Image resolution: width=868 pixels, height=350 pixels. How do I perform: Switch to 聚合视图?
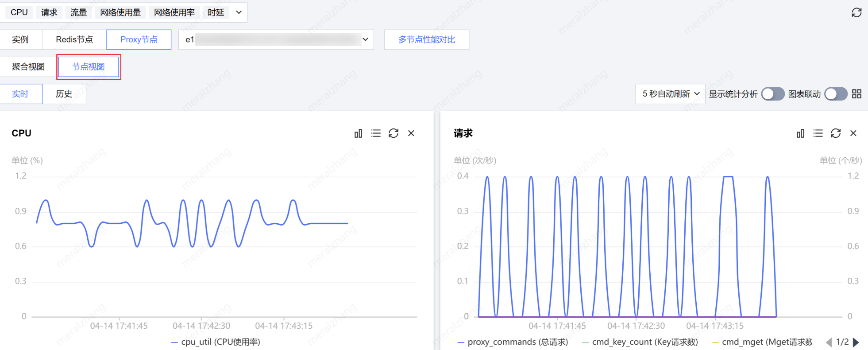[28, 67]
